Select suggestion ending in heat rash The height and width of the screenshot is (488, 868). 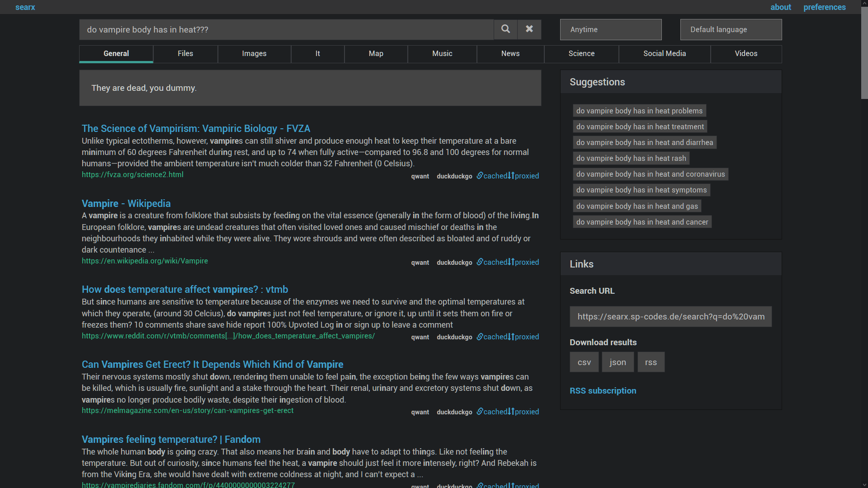click(631, 159)
